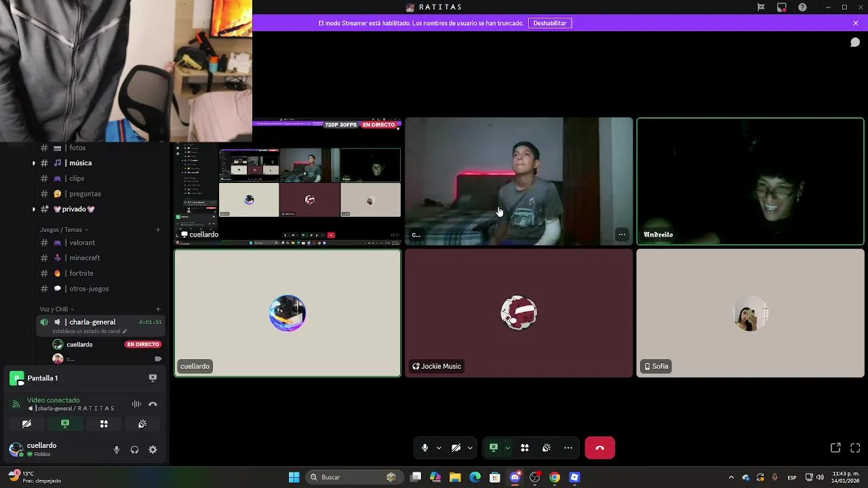
Task: Mute microphone in user panel
Action: click(117, 449)
